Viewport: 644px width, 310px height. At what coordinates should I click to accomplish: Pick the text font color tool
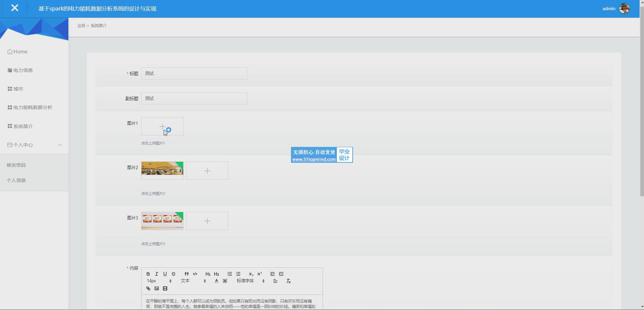click(x=216, y=281)
